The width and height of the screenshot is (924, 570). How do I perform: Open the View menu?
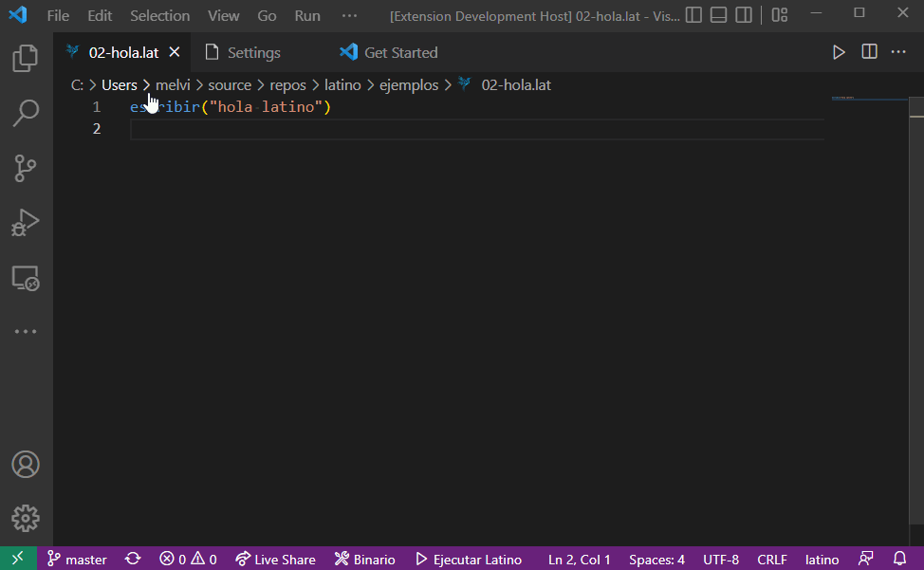click(223, 15)
